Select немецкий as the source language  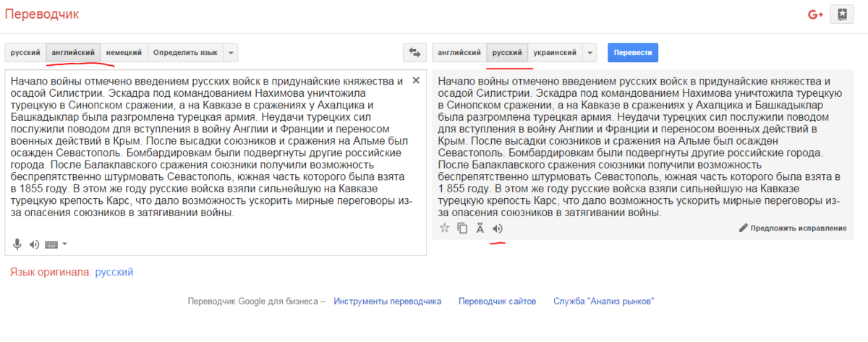tap(124, 53)
